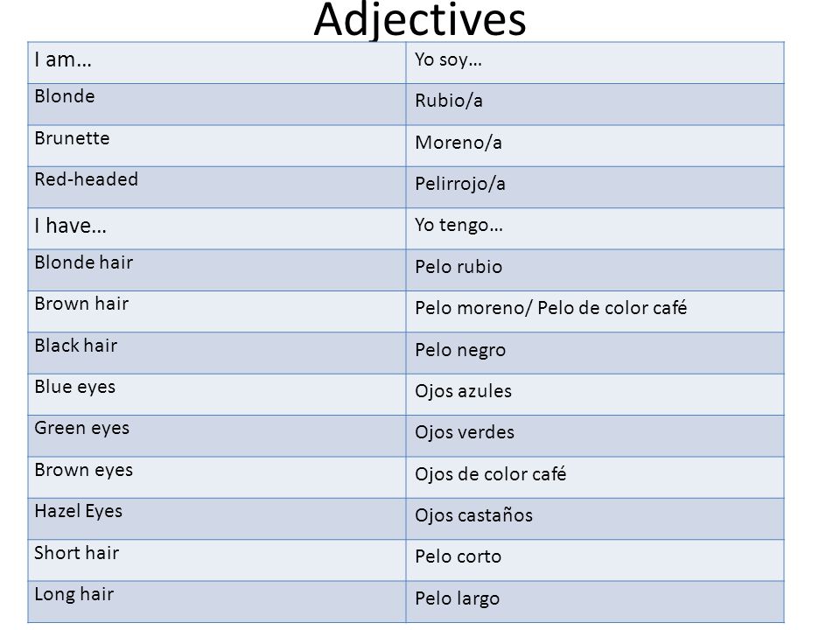
Task: Select the 'I am…' table cell
Action: (x=217, y=63)
